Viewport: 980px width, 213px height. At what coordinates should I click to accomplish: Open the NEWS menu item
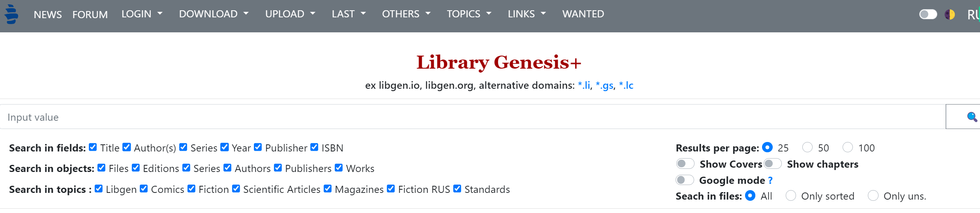tap(48, 15)
